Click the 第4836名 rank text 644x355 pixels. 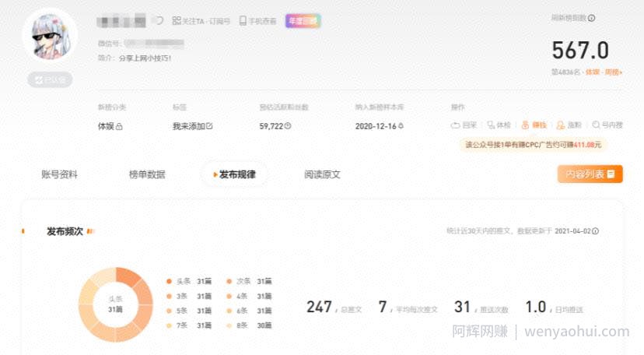[565, 72]
